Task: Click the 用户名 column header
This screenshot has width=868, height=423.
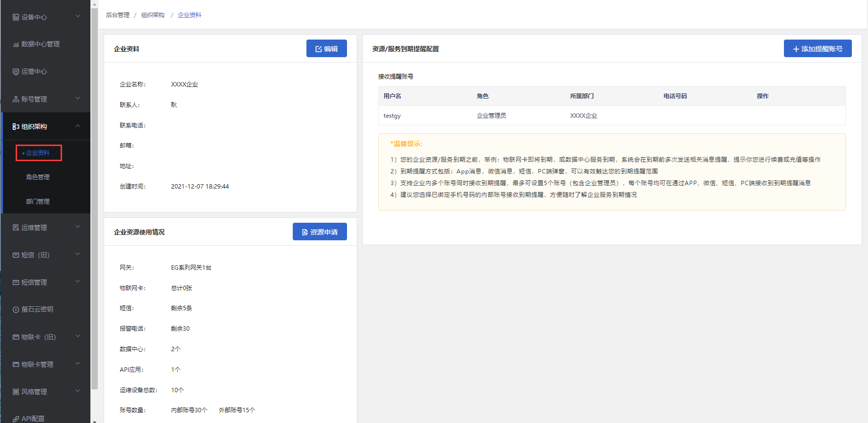Action: [x=392, y=96]
